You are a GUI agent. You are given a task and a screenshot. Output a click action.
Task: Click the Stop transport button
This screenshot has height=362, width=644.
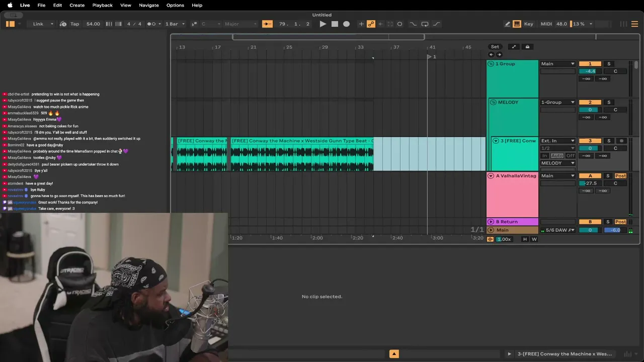pos(335,24)
